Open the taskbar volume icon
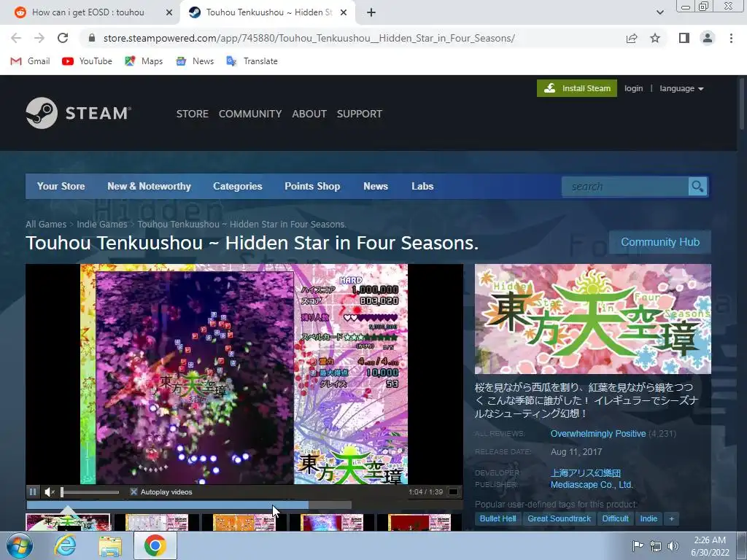 (673, 546)
